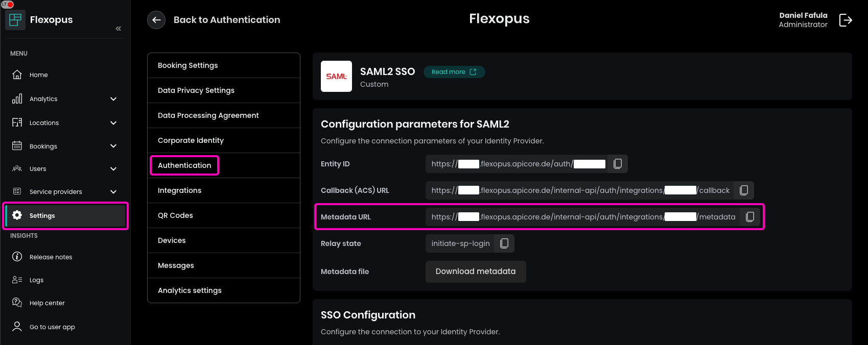Expand the Bookings submenu

[113, 146]
